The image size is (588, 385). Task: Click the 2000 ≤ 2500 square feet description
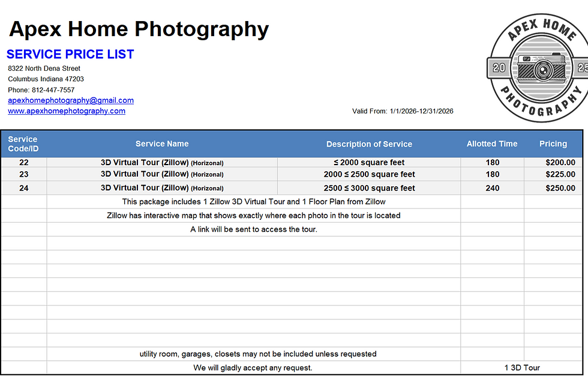pos(369,175)
